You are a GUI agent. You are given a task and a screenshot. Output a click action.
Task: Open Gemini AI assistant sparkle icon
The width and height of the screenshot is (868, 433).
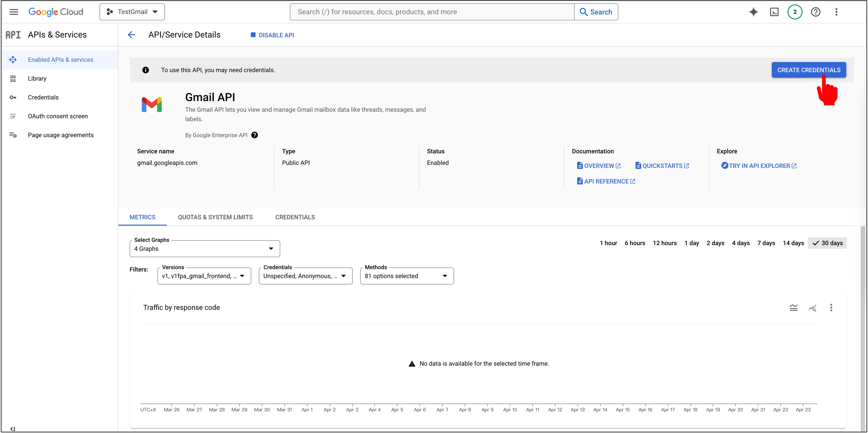(x=753, y=12)
